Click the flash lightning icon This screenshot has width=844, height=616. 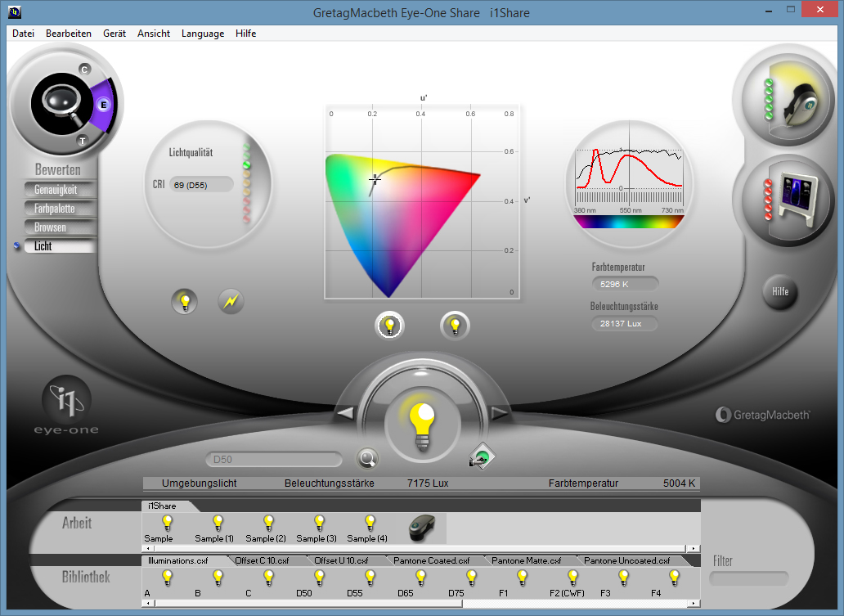(x=231, y=301)
